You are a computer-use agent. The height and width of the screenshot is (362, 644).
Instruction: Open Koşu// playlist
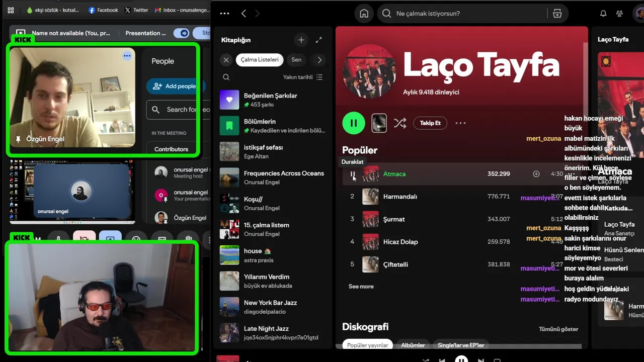pyautogui.click(x=273, y=203)
